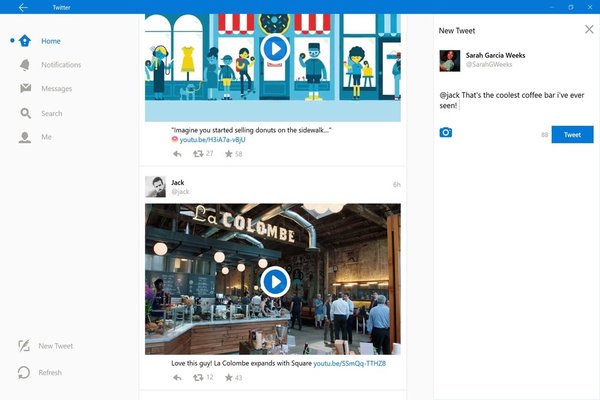
Task: Attach a photo with camera icon
Action: pyautogui.click(x=446, y=133)
